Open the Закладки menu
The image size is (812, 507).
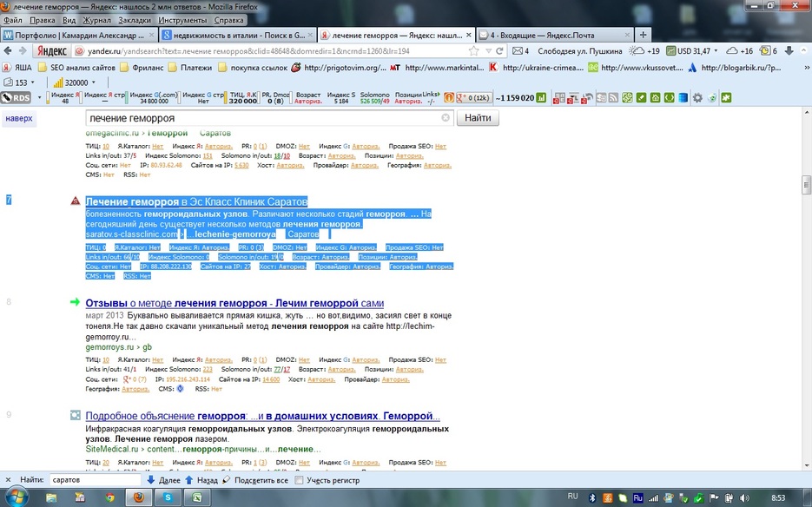coord(135,20)
